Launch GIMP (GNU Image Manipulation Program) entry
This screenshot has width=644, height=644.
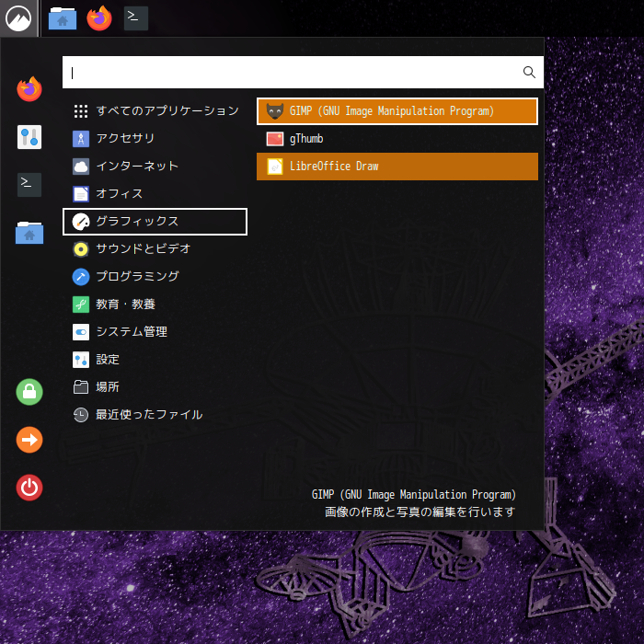point(397,111)
